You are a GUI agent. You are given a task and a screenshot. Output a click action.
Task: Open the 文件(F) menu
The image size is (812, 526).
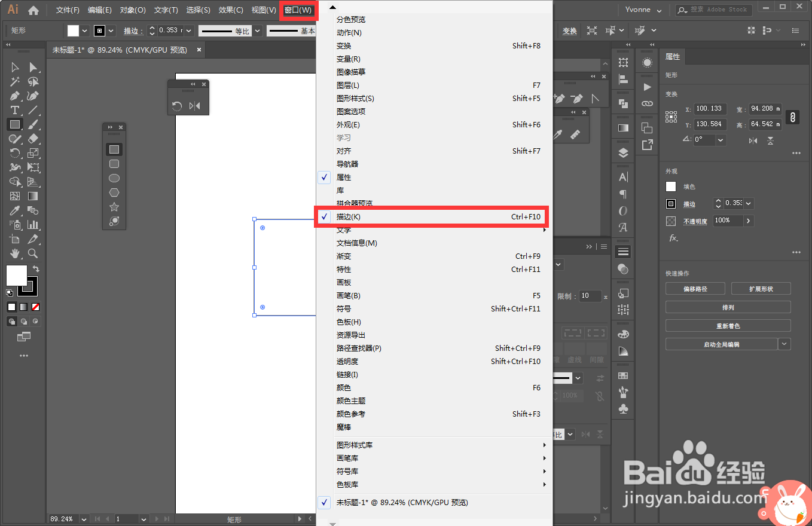pos(68,10)
